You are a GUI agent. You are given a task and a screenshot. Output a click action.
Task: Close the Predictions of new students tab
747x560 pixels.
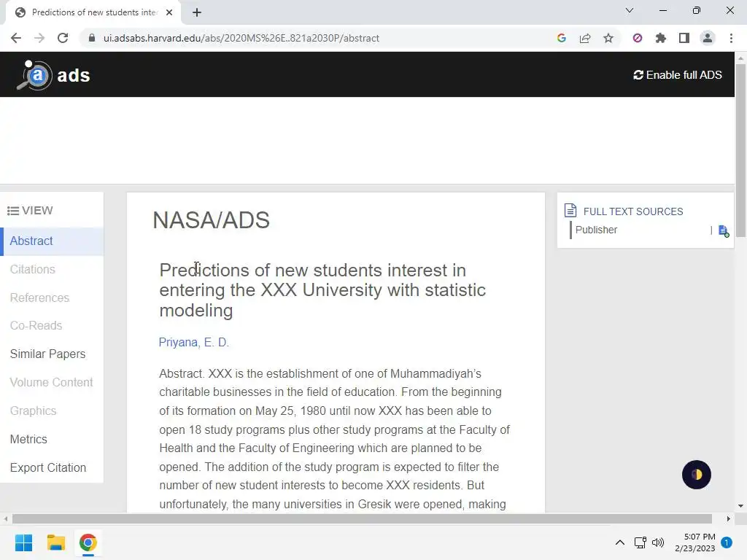point(169,12)
